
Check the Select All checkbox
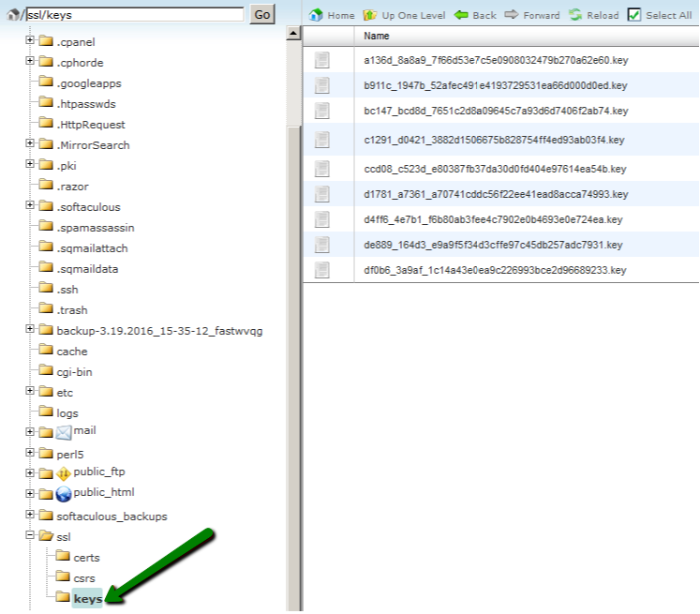tap(634, 15)
